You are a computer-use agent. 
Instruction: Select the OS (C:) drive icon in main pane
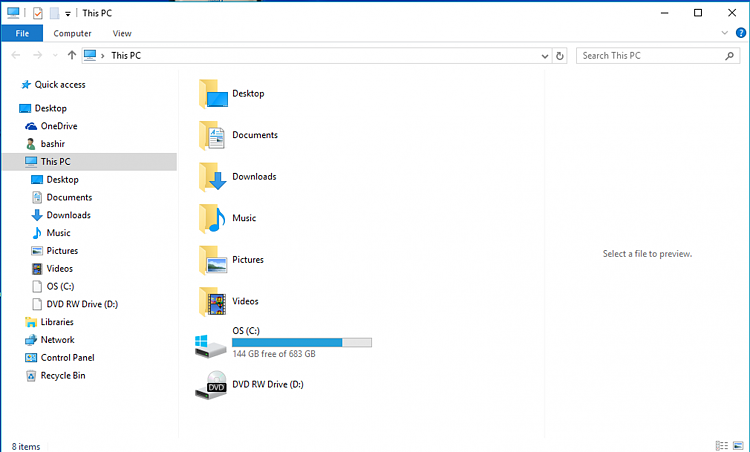(210, 345)
